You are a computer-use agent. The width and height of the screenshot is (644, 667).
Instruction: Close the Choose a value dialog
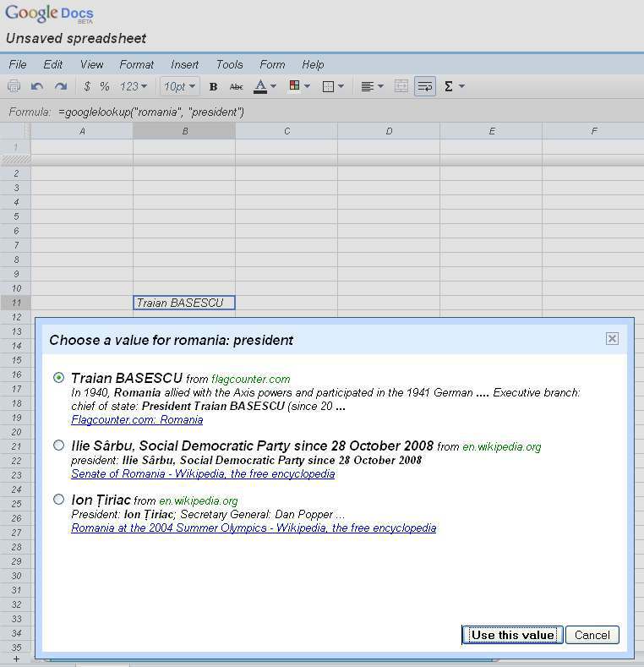coord(613,339)
